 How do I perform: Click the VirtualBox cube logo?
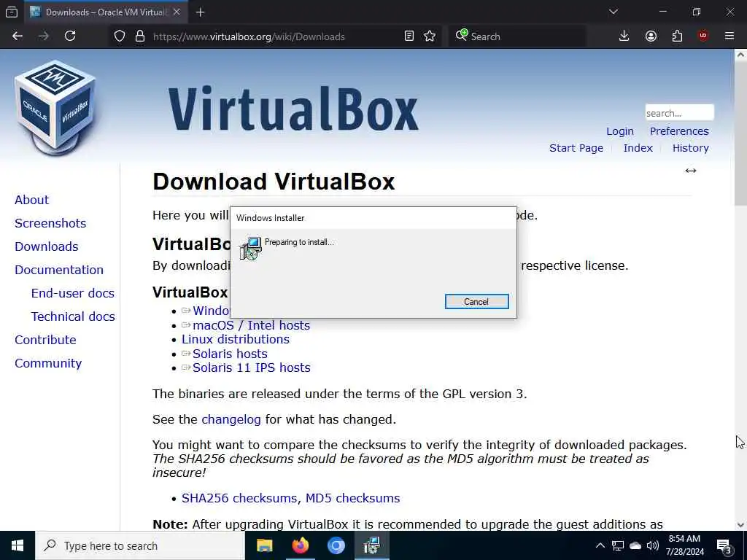click(55, 108)
